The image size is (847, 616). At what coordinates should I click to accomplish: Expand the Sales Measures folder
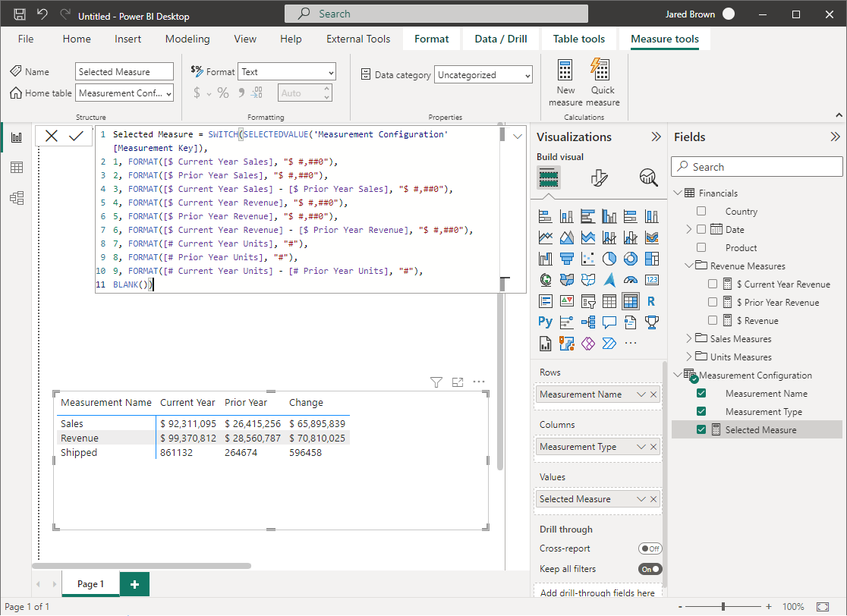pos(689,339)
